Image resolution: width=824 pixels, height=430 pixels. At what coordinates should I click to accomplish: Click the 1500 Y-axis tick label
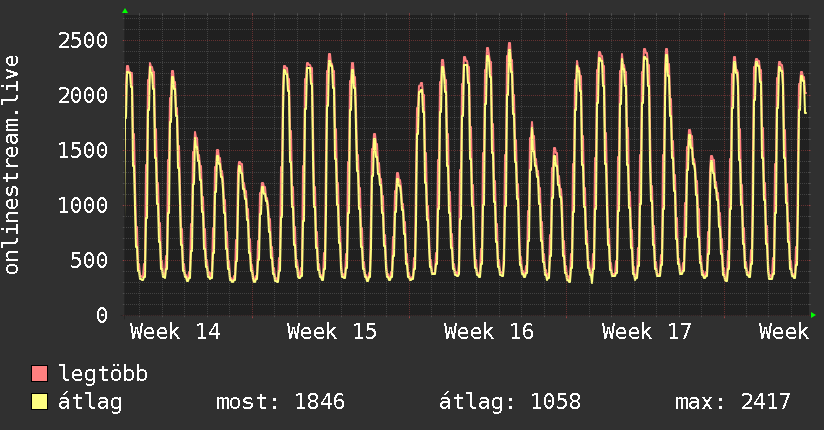pos(81,150)
